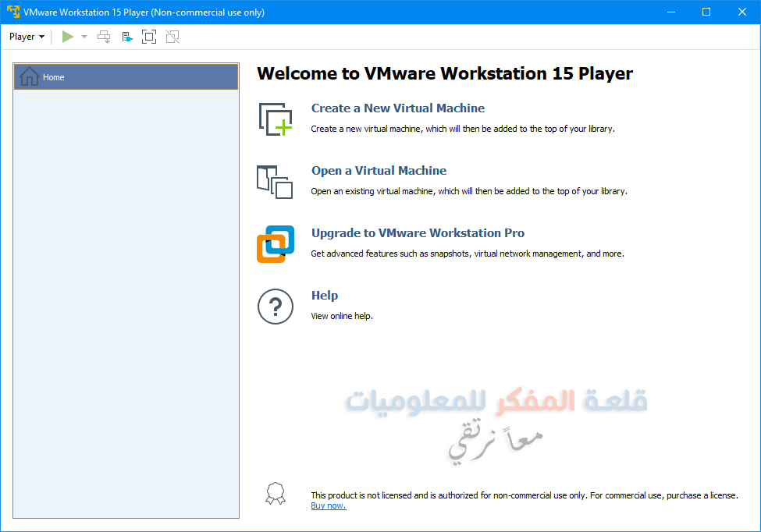
Task: Click the VMware title bar app icon
Action: point(13,12)
